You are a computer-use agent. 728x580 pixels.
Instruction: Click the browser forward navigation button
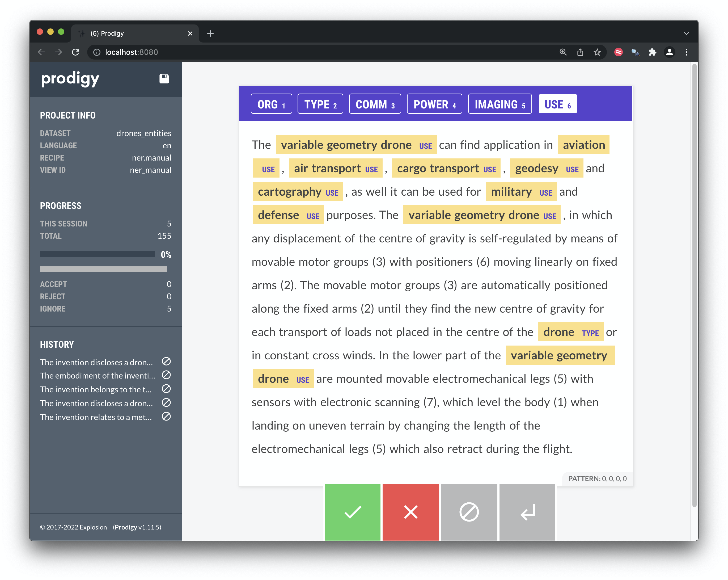58,52
